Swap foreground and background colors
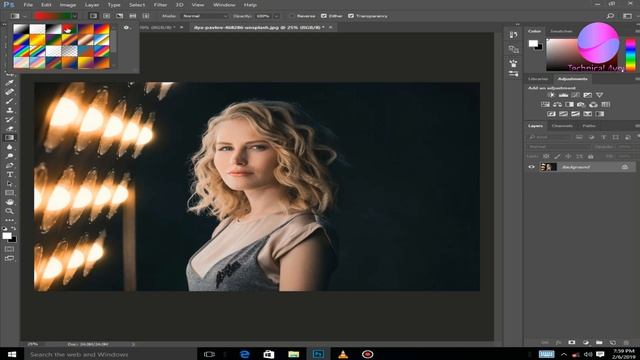This screenshot has height=360, width=640. pyautogui.click(x=14, y=229)
